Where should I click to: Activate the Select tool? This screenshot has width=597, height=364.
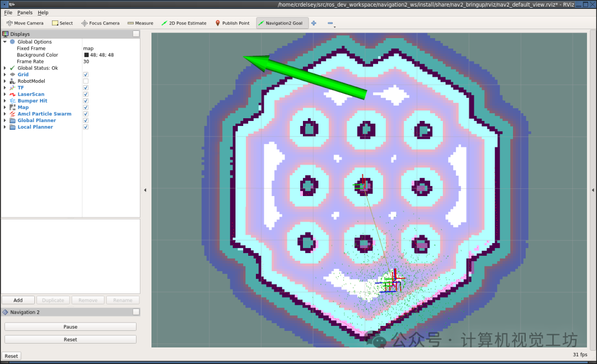pos(62,23)
